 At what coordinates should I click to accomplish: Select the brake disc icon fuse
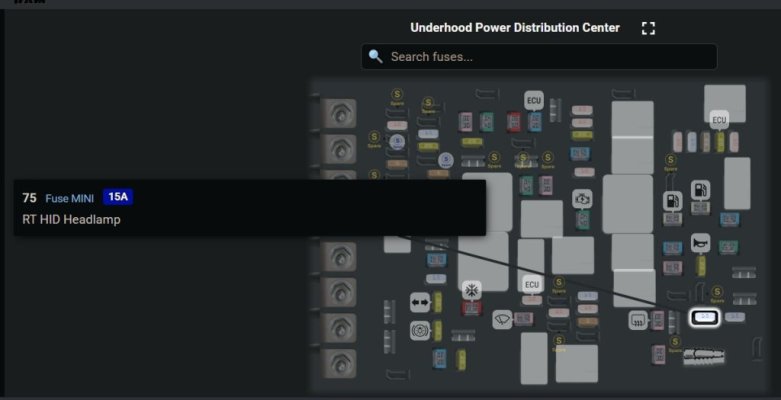click(x=419, y=331)
